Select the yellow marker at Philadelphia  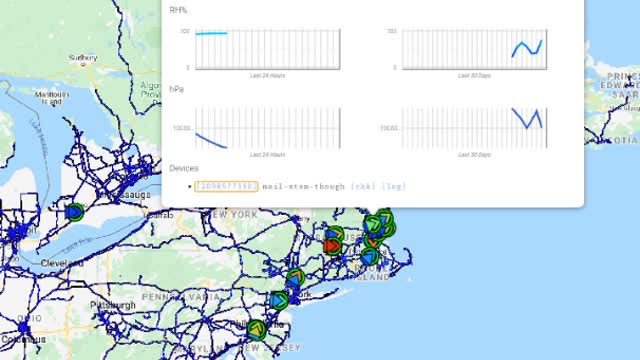pyautogui.click(x=257, y=330)
